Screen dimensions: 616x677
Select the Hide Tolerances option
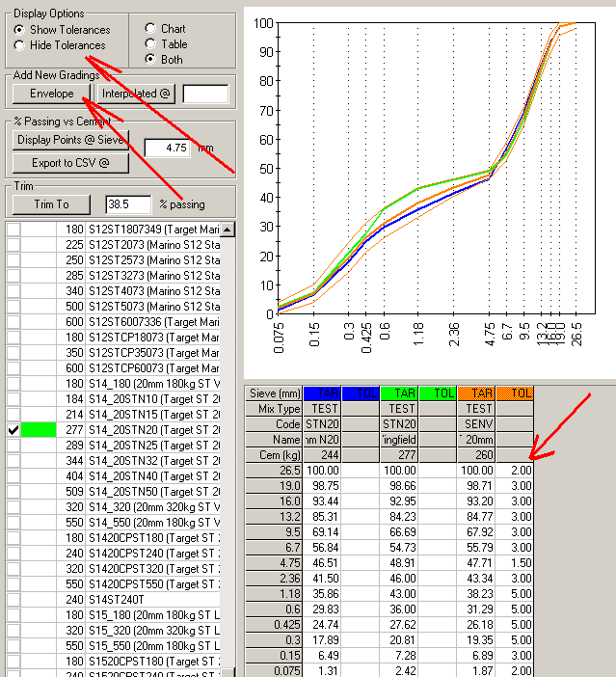pyautogui.click(x=20, y=45)
